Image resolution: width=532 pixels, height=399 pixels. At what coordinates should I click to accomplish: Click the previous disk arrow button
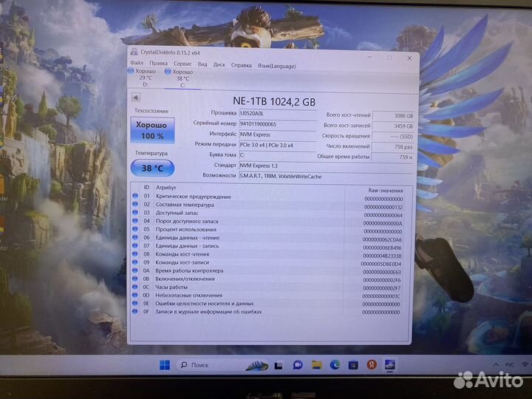click(x=136, y=98)
